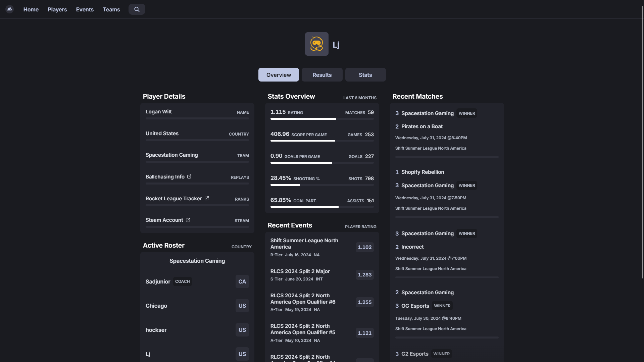Go to the Events page

85,9
